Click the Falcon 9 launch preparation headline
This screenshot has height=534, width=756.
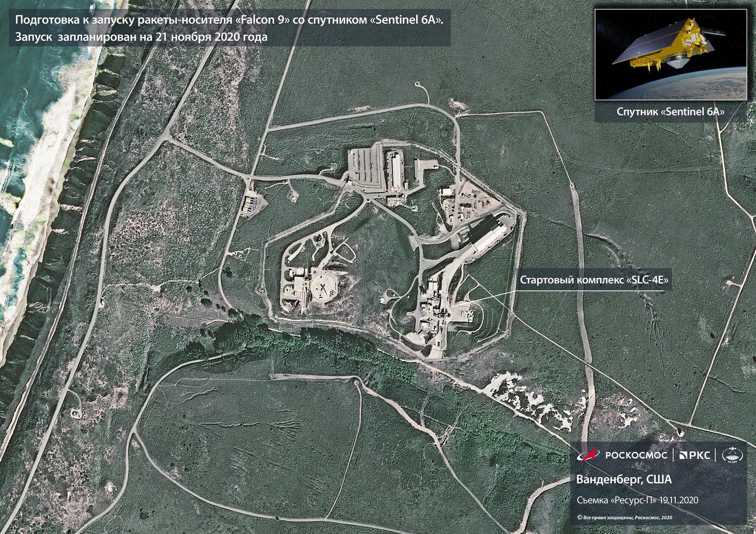230,20
